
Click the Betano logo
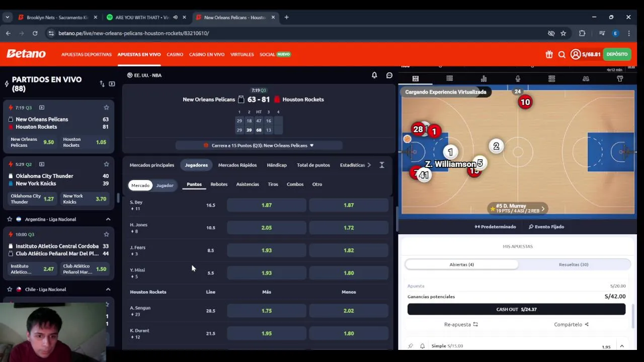tap(26, 54)
